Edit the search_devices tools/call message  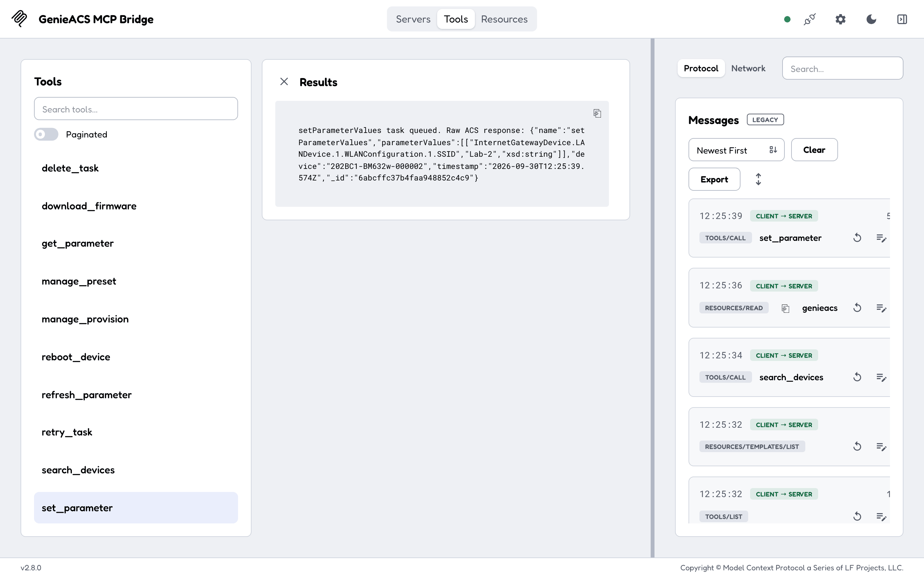(x=881, y=377)
